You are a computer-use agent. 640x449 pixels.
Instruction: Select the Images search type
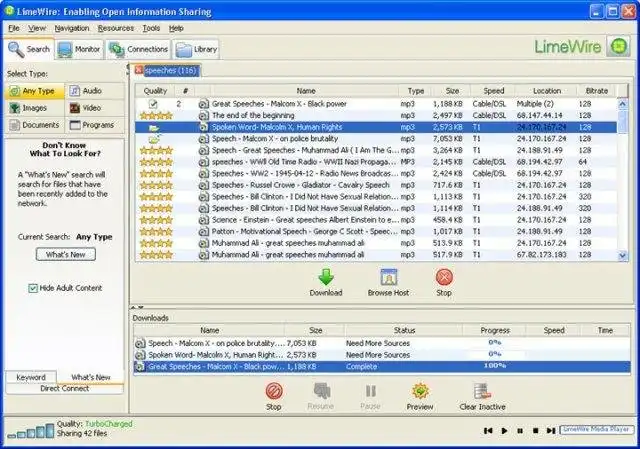pyautogui.click(x=35, y=108)
